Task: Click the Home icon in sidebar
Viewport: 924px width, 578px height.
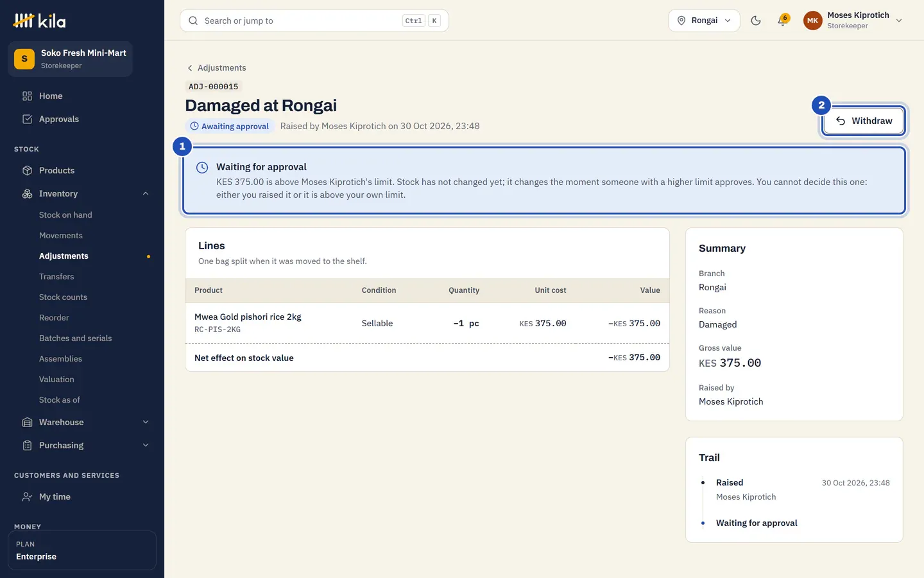Action: (27, 96)
